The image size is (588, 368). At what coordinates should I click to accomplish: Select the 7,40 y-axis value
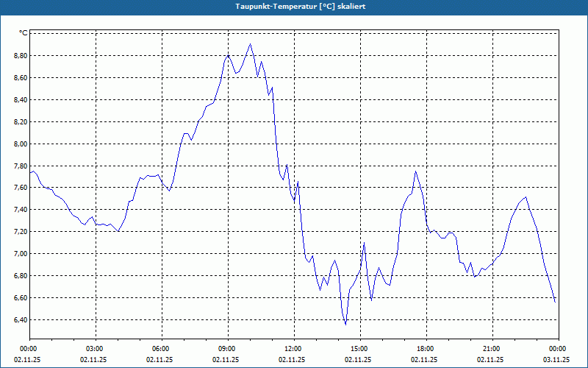(20, 210)
